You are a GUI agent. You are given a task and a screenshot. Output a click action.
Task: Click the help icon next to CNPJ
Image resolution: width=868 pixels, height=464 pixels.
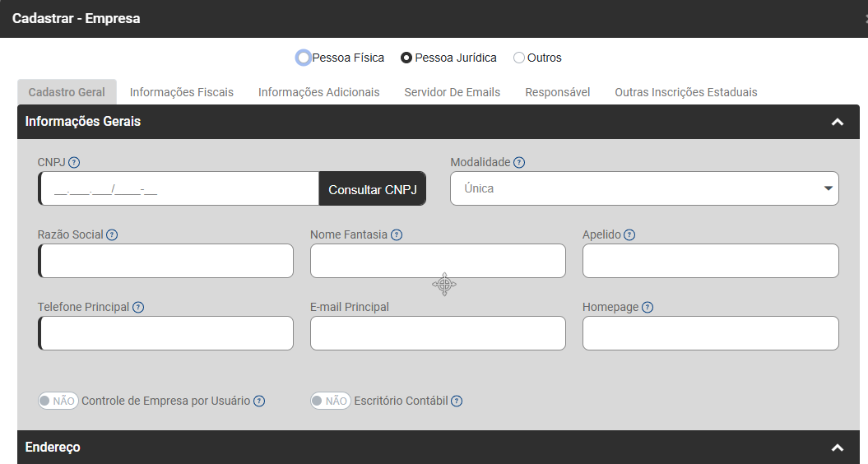click(x=74, y=162)
